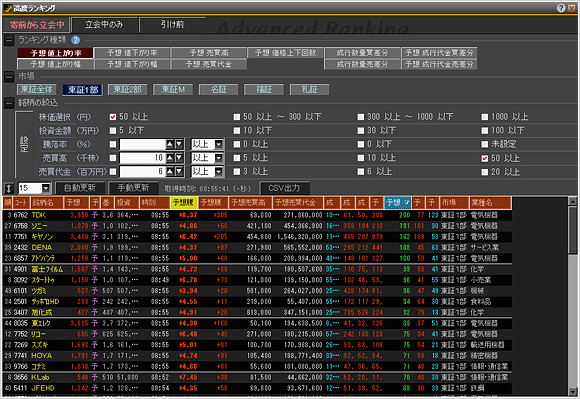
Task: Select 成行数量売差分 ranking type
Action: click(x=362, y=64)
